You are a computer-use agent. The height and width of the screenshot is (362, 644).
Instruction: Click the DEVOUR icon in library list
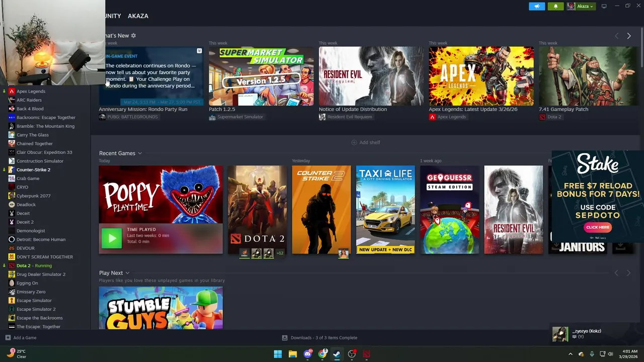12,248
